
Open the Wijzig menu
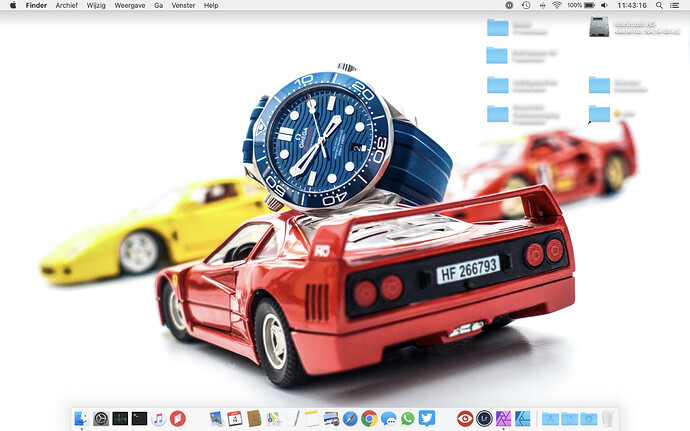pyautogui.click(x=96, y=5)
